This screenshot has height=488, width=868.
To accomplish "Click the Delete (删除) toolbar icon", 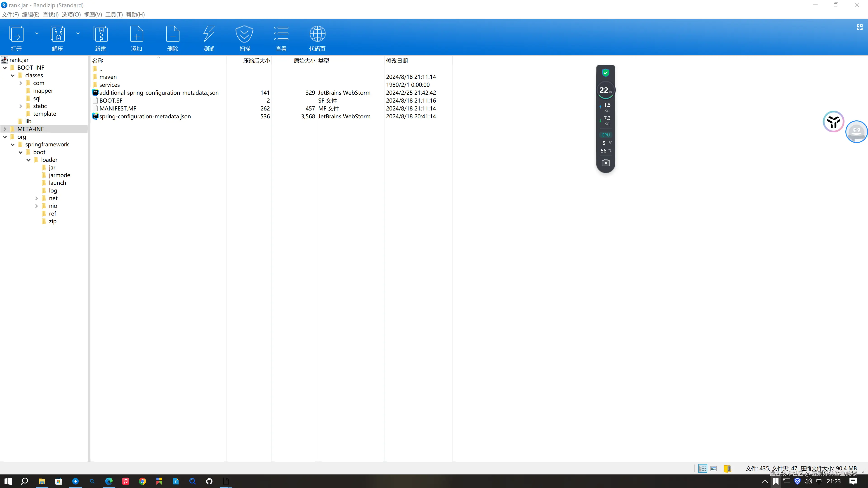I will tap(172, 34).
